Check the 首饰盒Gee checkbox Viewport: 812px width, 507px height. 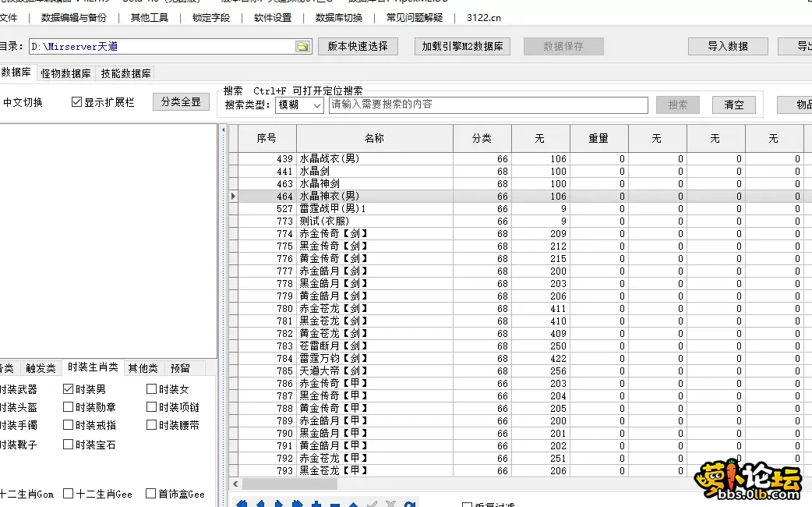coord(150,494)
